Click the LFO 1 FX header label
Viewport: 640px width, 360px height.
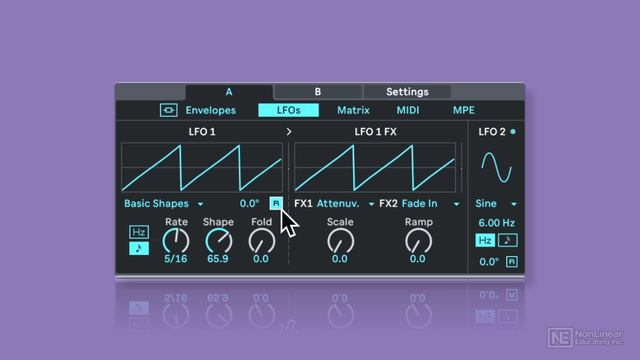pyautogui.click(x=375, y=132)
